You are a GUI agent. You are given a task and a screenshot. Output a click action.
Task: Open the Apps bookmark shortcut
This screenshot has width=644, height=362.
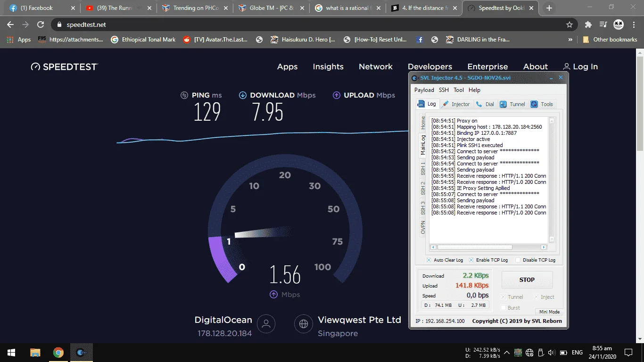(19, 40)
